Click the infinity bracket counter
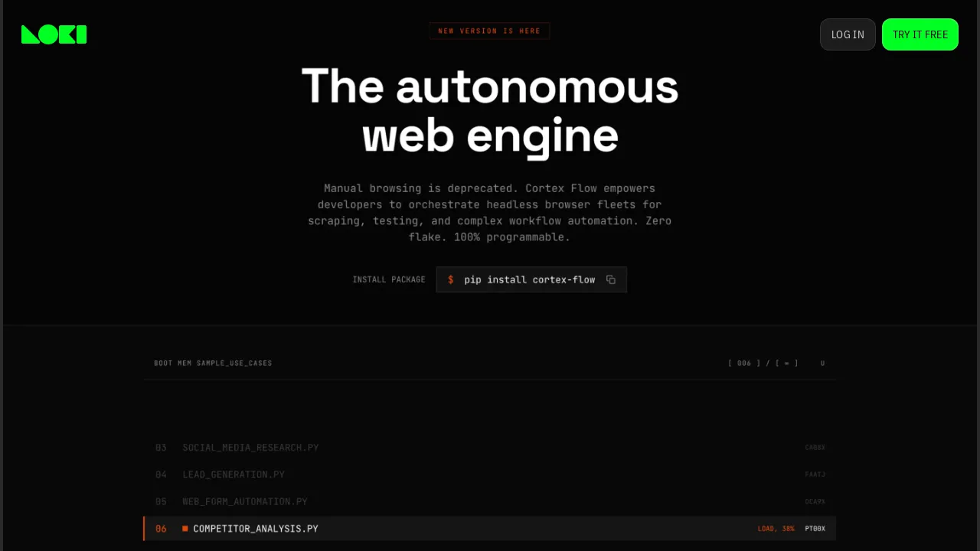The height and width of the screenshot is (551, 980). pos(786,364)
